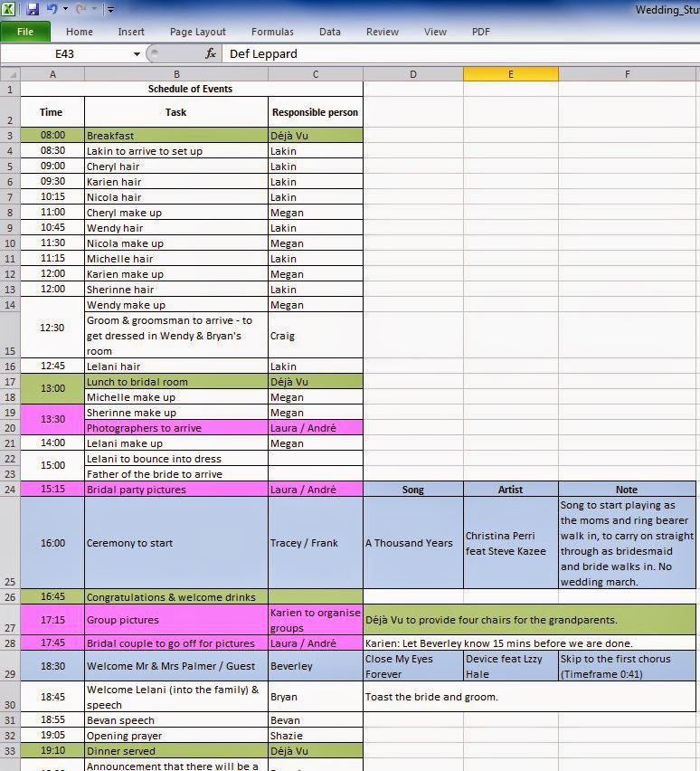The width and height of the screenshot is (700, 771).
Task: Click the Artist header cell
Action: click(x=511, y=490)
